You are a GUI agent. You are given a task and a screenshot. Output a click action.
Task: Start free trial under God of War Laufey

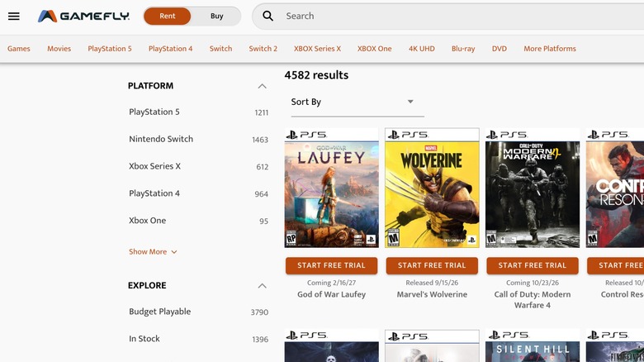click(x=331, y=266)
